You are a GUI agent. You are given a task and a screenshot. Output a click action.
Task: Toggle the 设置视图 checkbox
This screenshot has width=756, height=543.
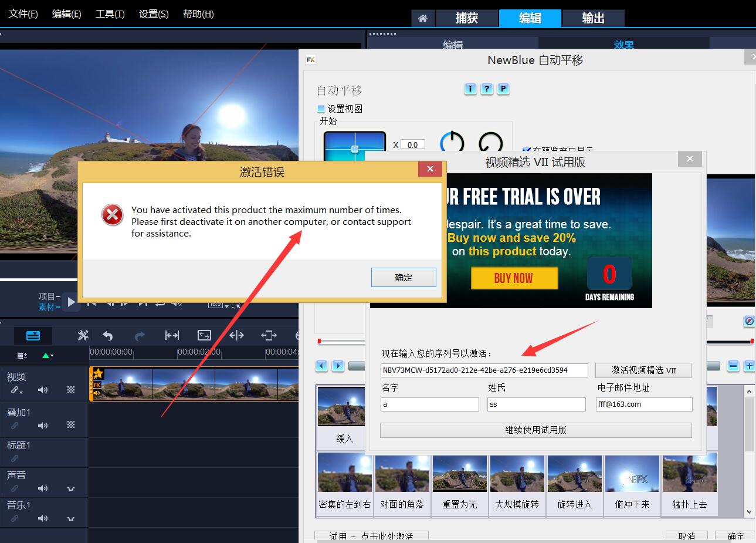point(321,109)
